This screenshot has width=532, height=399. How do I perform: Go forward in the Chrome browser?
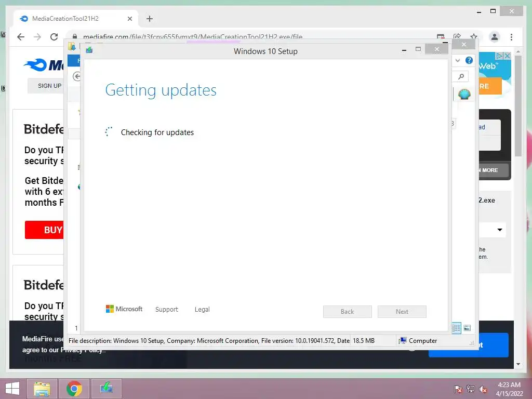(37, 37)
